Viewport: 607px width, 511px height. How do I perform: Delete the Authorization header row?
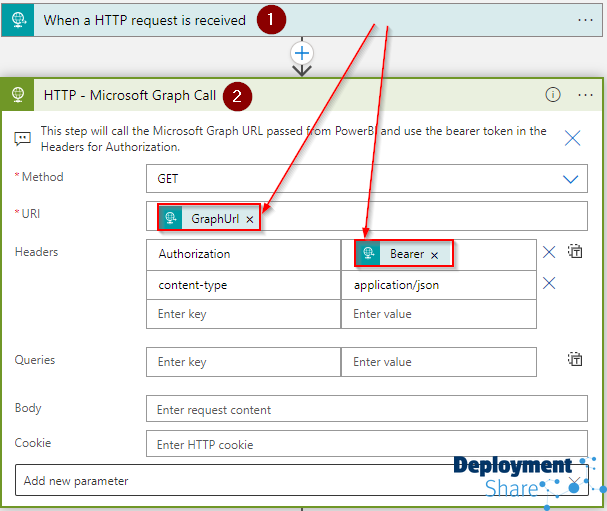[549, 252]
